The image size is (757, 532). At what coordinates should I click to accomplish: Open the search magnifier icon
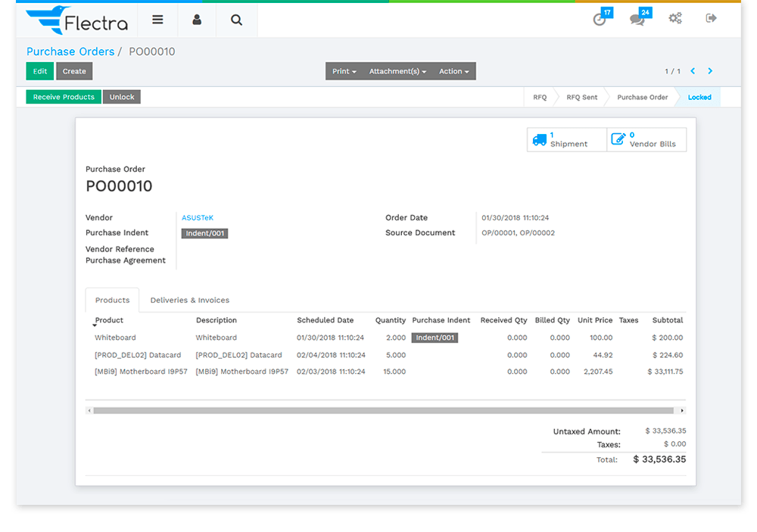[x=235, y=19]
